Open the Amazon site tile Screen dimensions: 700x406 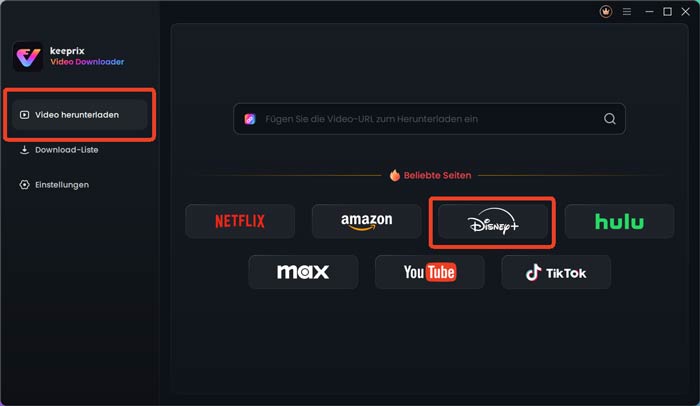(367, 221)
